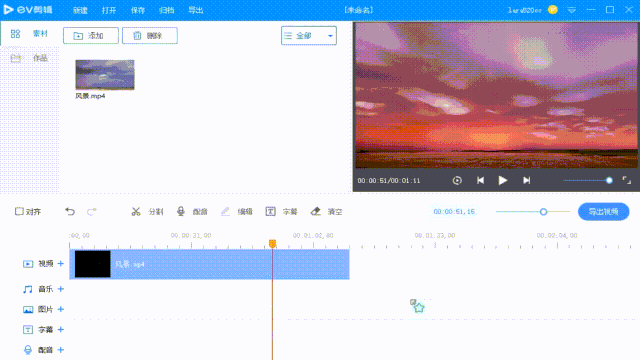Click the username in the title bar
Viewport: 640px width, 360px height.
coord(524,10)
